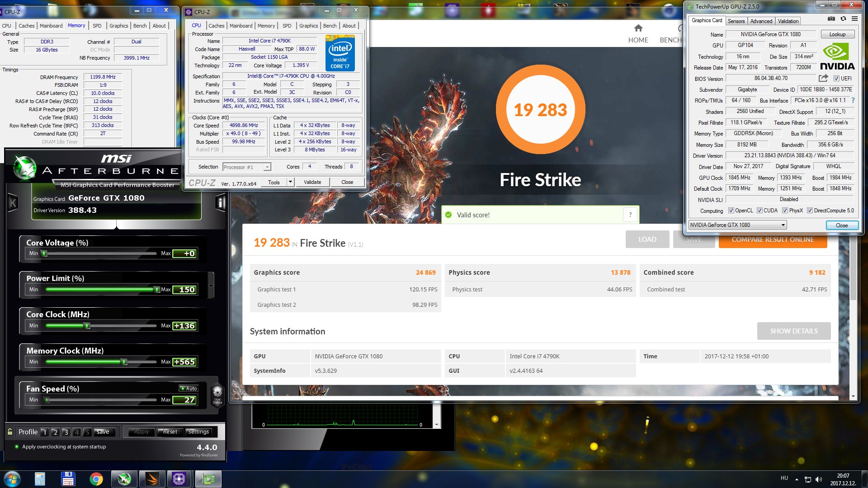
Task: Select Afterburner profile 2
Action: click(x=55, y=432)
